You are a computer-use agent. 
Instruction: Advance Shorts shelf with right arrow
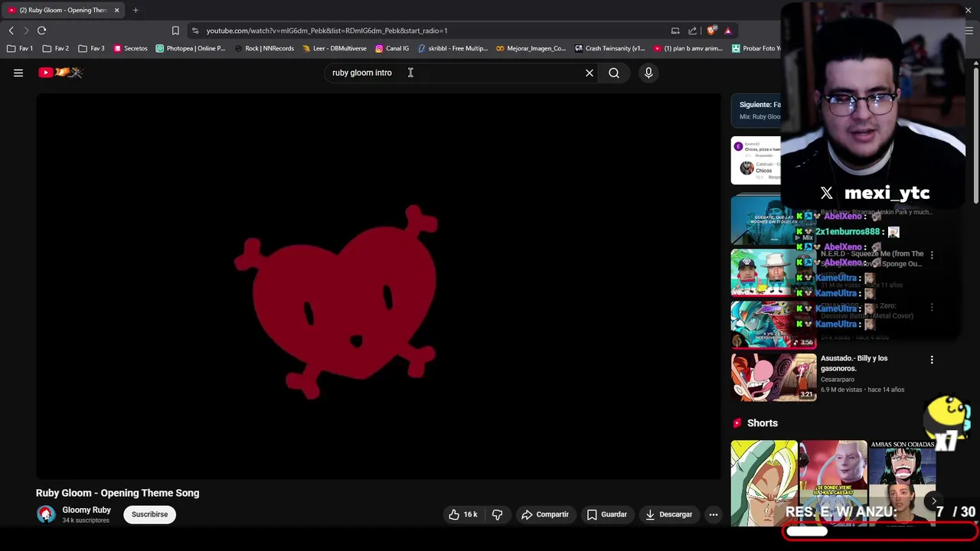(933, 501)
